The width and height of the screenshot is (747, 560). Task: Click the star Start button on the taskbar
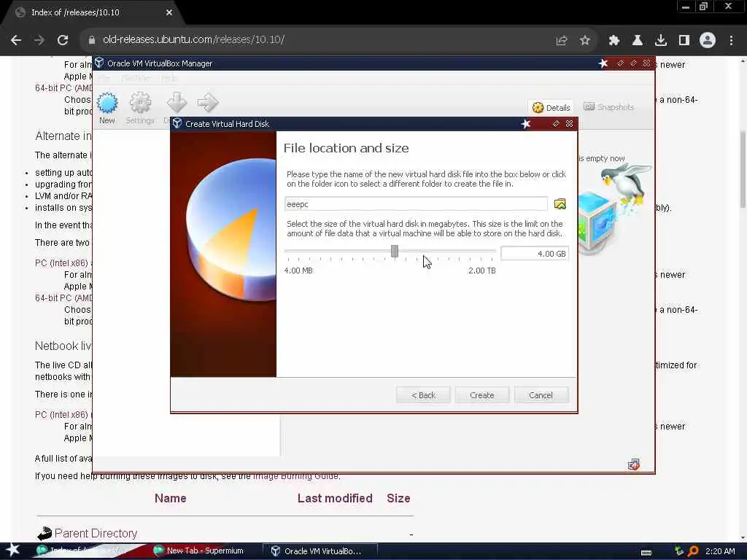[12, 550]
